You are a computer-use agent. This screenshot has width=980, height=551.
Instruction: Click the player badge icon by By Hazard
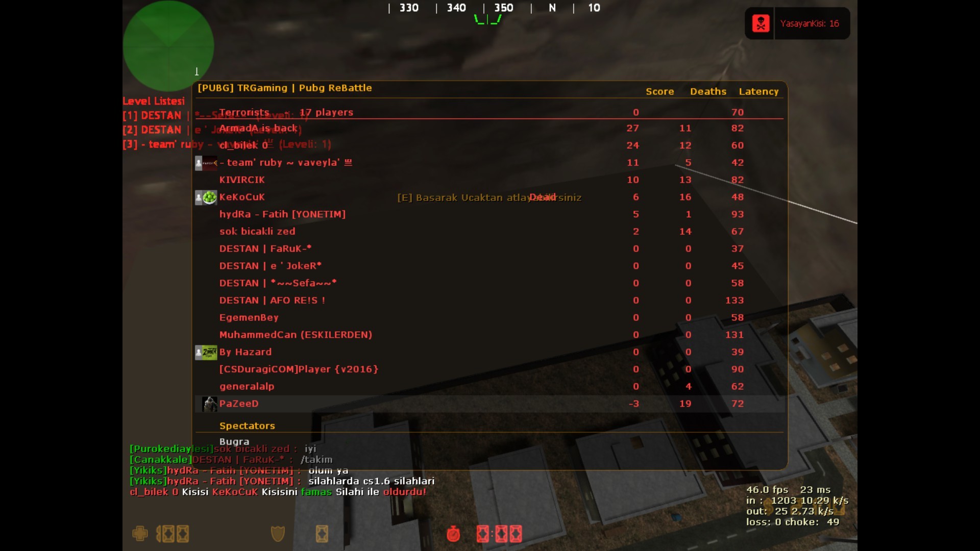tap(210, 351)
